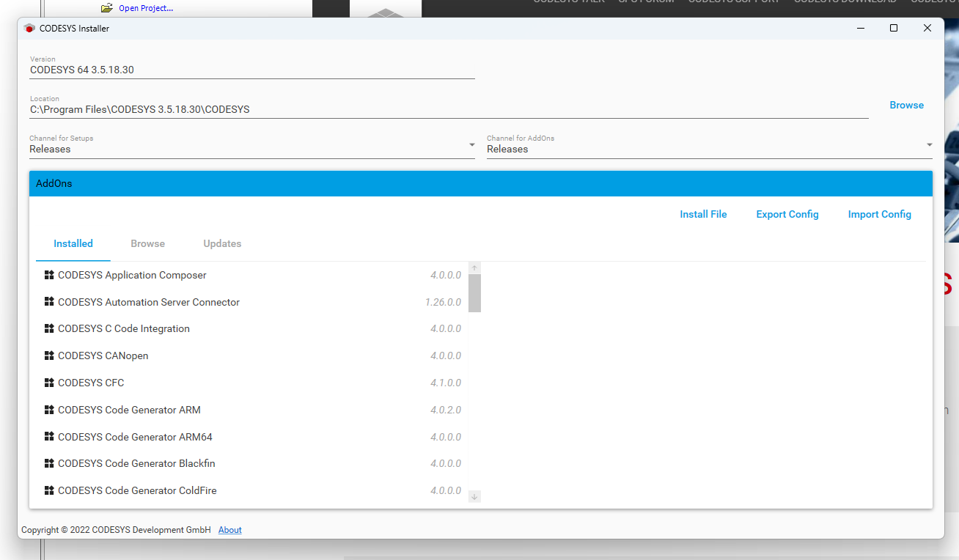Select the CODESYS Code Generator ARM64 row
The width and height of the screenshot is (959, 560).
point(251,437)
